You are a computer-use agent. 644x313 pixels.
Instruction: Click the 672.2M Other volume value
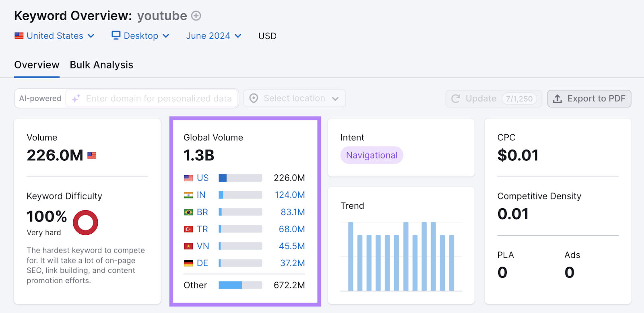pos(289,285)
